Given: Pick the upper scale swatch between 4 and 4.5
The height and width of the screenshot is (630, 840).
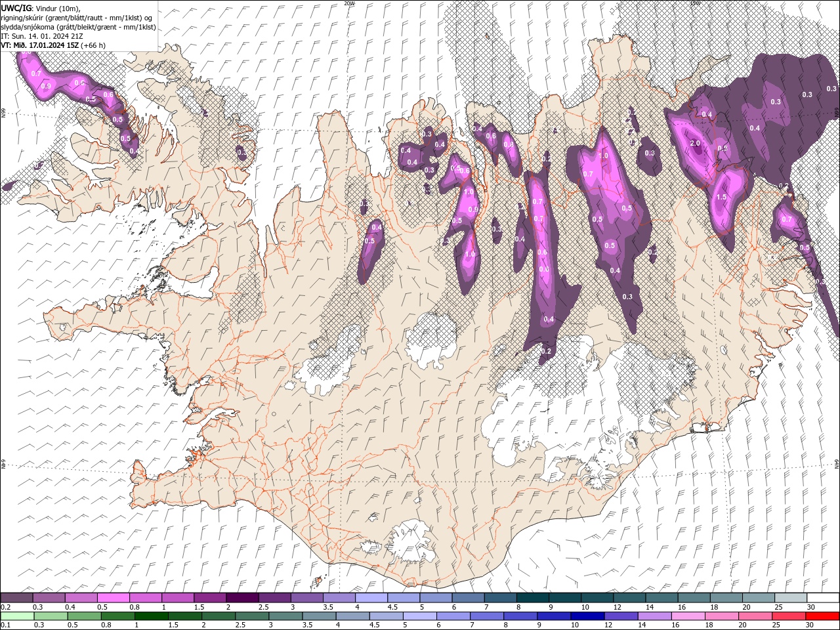Looking at the screenshot, I should click(371, 598).
